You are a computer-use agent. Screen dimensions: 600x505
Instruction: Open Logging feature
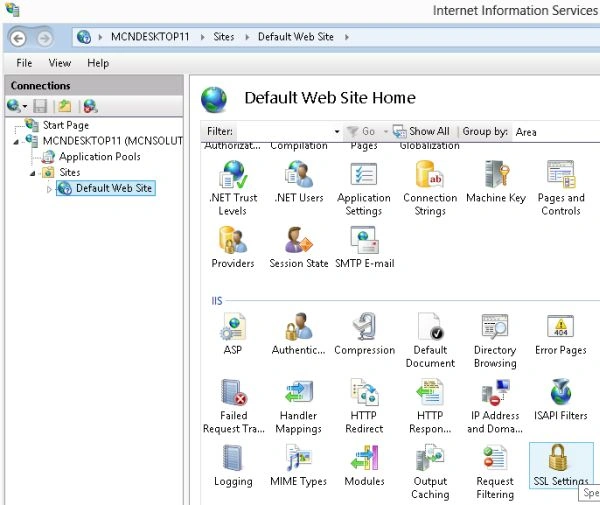pos(233,465)
